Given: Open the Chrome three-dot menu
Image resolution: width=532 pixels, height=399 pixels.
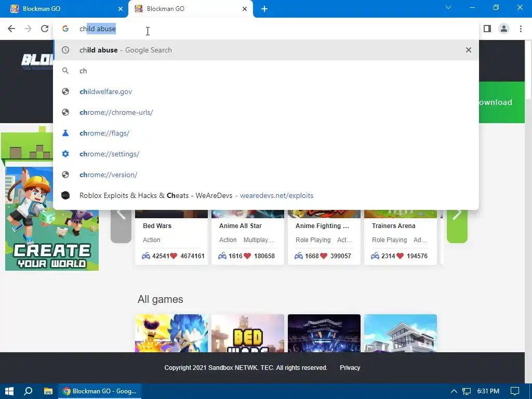Looking at the screenshot, I should pos(521,29).
